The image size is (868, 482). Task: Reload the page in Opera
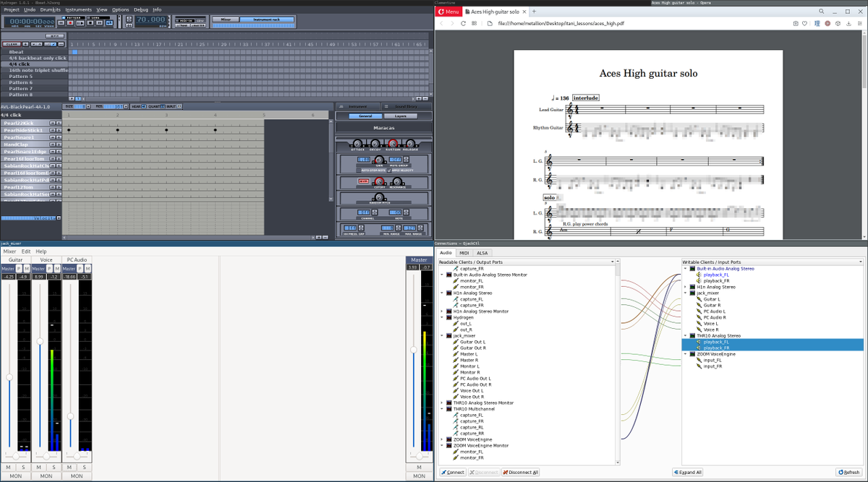[463, 23]
